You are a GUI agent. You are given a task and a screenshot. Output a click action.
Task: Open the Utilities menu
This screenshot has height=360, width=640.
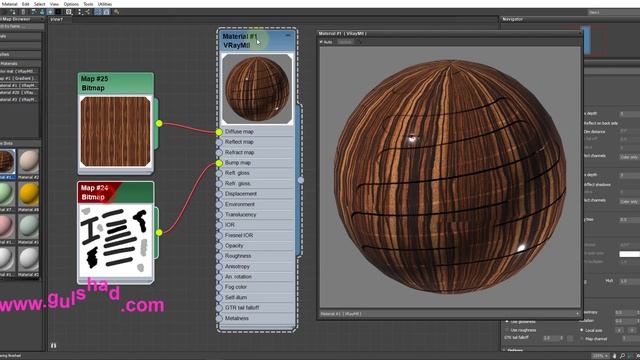pyautogui.click(x=104, y=4)
